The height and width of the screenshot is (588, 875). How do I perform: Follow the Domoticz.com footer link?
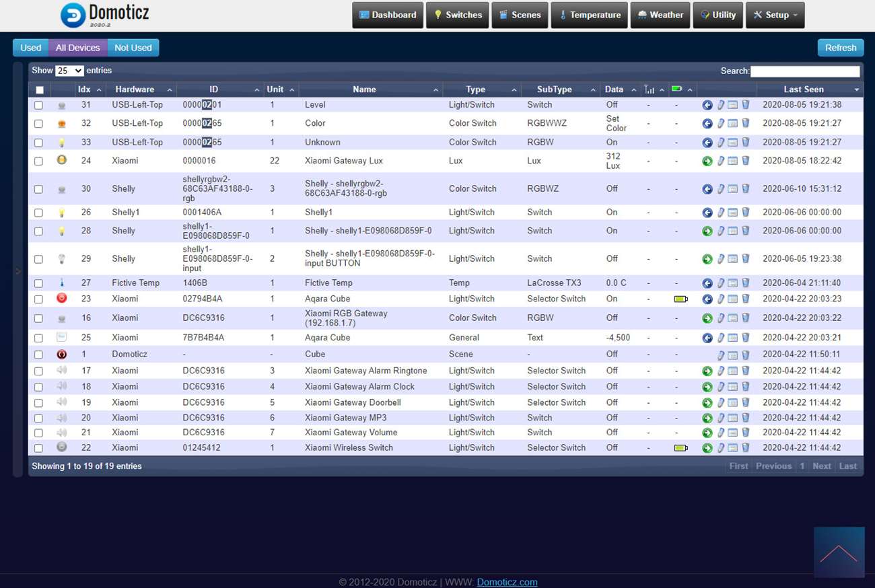click(x=507, y=582)
